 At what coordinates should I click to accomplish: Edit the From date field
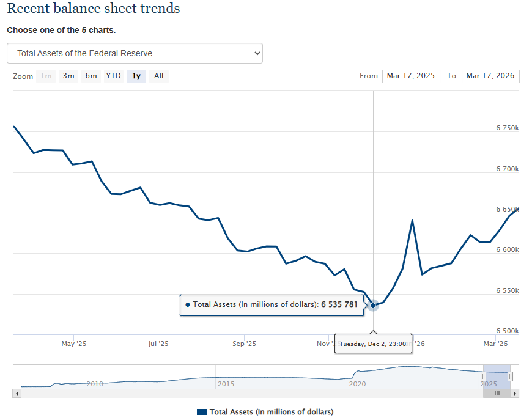(x=411, y=76)
